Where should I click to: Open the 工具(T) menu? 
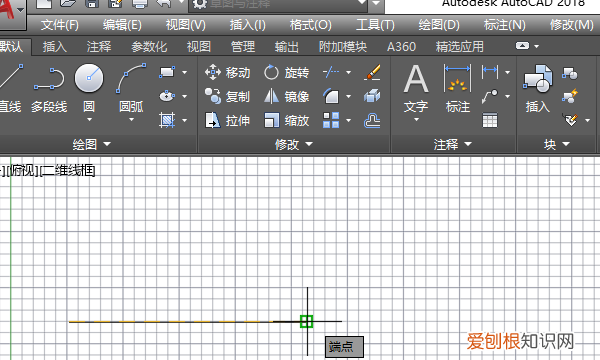tap(375, 25)
